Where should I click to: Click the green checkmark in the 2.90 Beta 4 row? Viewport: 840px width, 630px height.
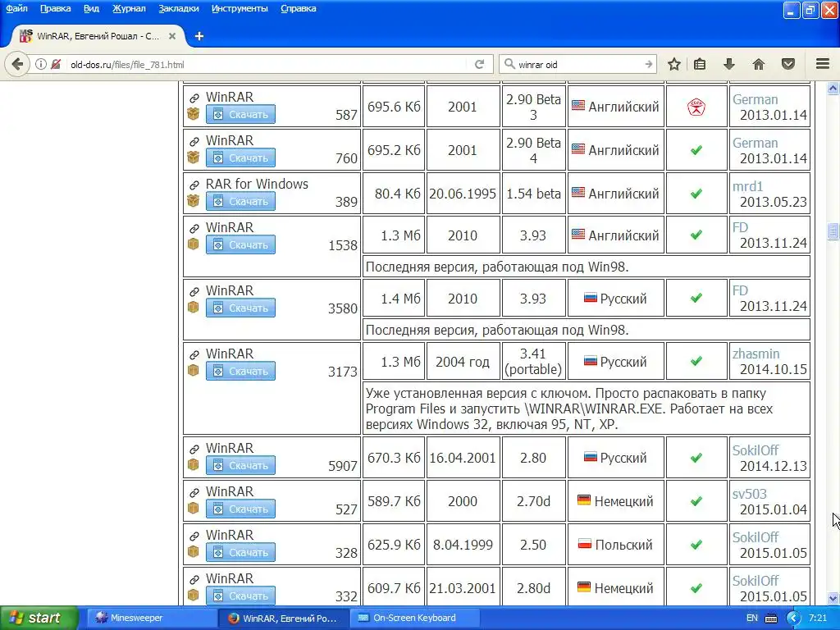point(696,150)
